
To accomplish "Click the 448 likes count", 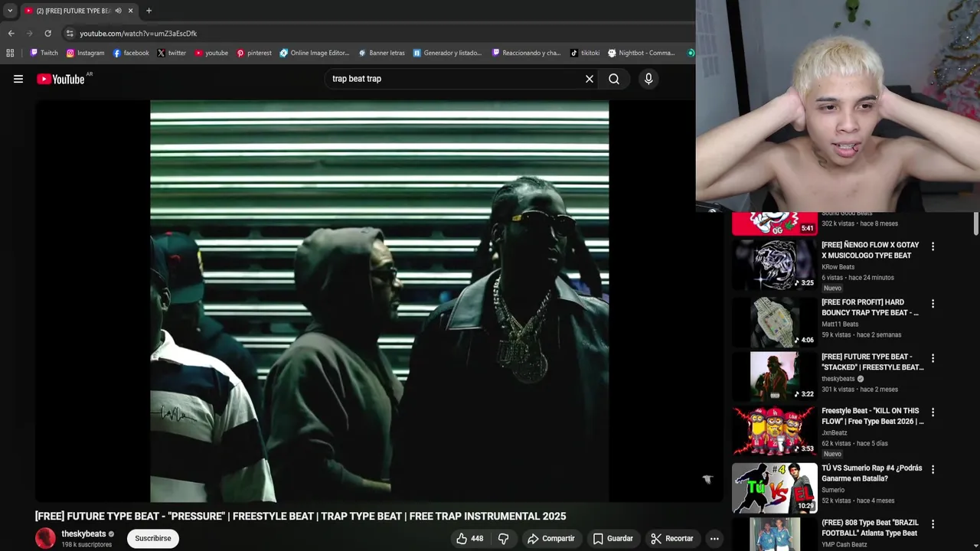I will (477, 539).
